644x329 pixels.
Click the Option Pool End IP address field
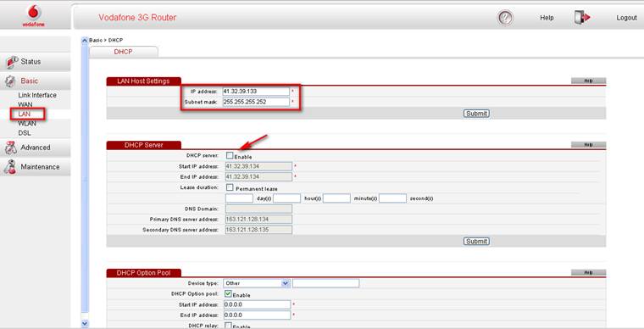coord(257,315)
